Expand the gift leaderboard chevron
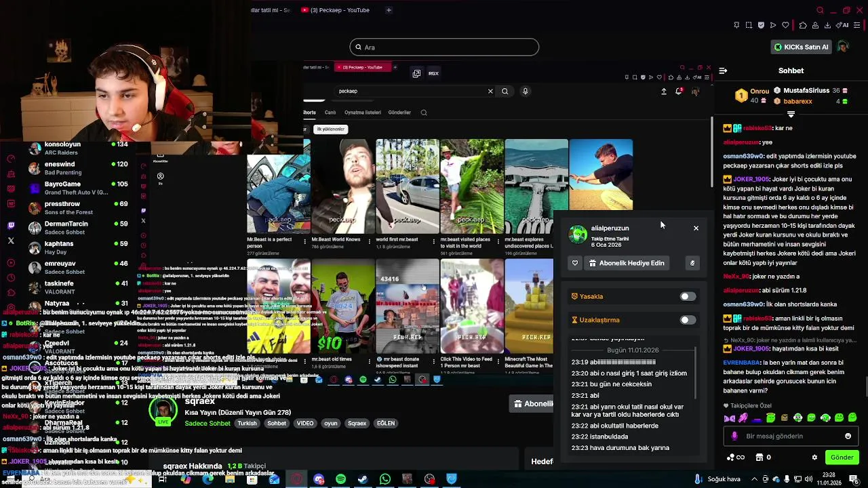Image resolution: width=868 pixels, height=488 pixels. tap(791, 115)
